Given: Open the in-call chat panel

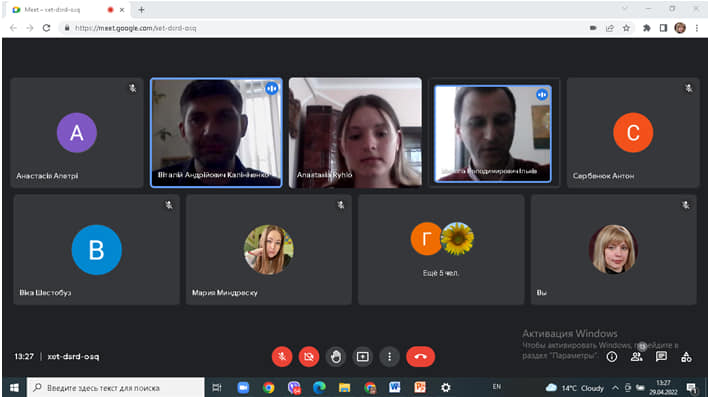Looking at the screenshot, I should [661, 357].
